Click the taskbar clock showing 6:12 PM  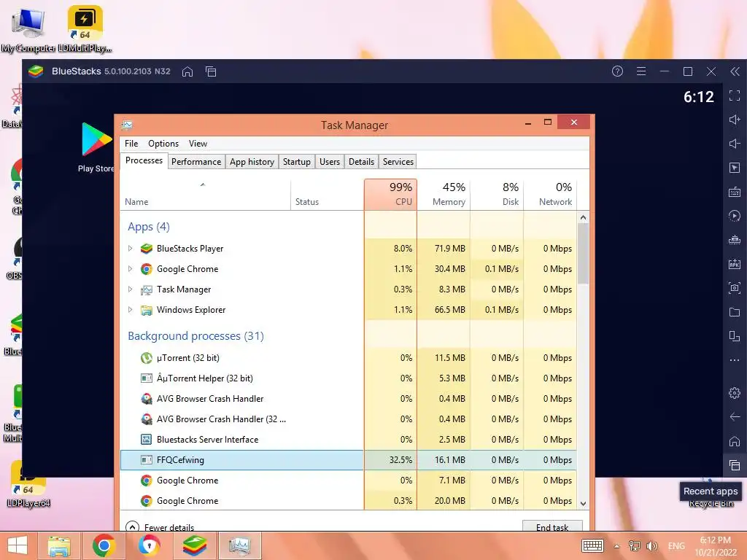(x=716, y=546)
